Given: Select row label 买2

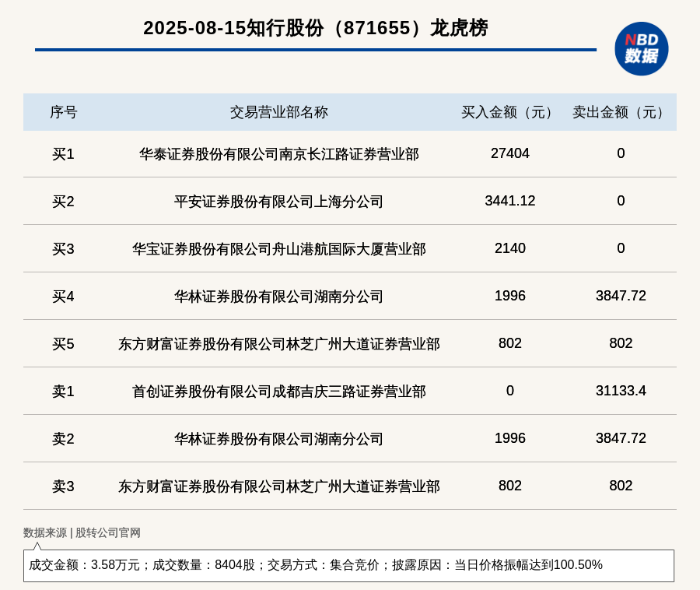Looking at the screenshot, I should tap(64, 202).
